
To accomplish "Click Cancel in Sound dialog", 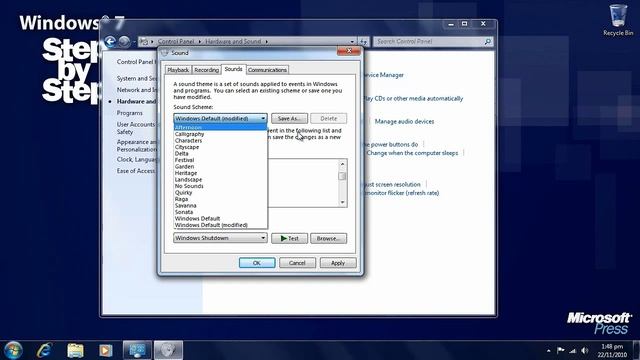I will click(x=297, y=263).
